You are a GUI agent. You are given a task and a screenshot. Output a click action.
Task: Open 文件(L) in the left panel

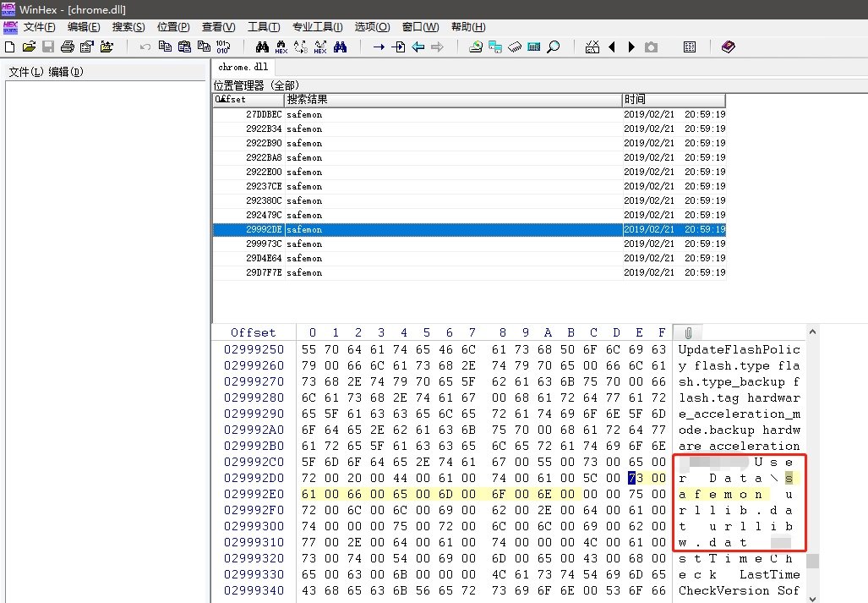point(25,72)
